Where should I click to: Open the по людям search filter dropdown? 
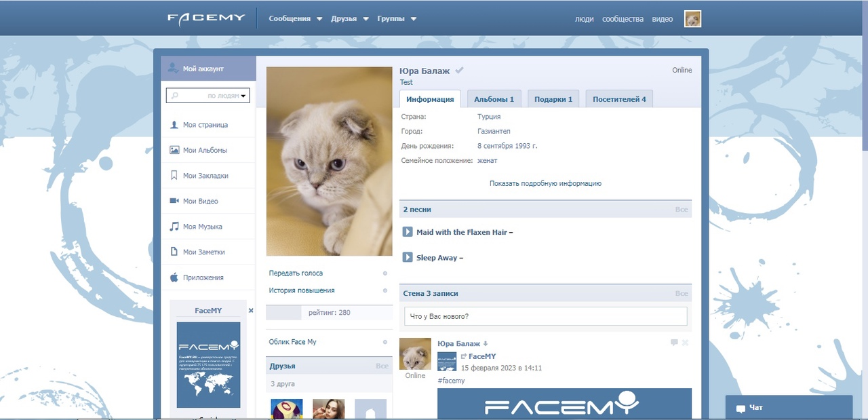(243, 96)
